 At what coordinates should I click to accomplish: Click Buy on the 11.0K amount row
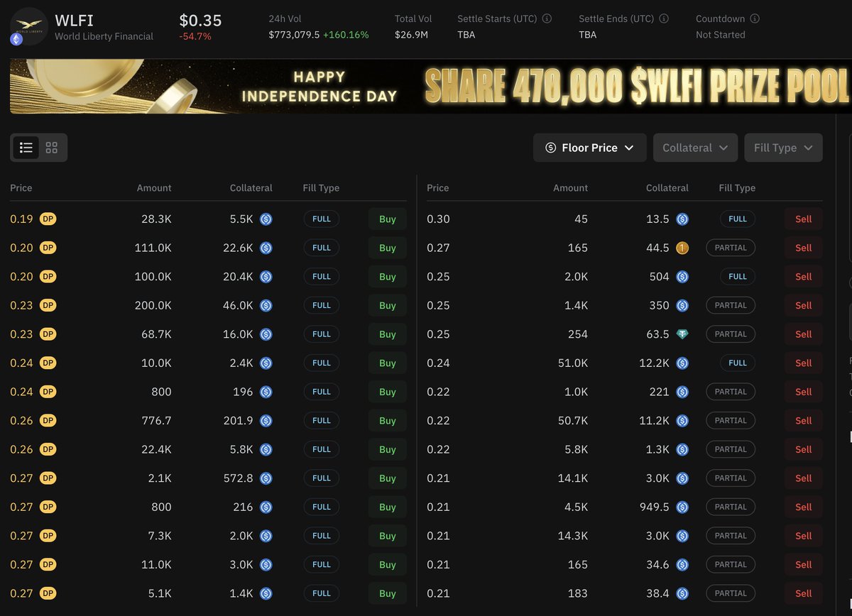388,565
